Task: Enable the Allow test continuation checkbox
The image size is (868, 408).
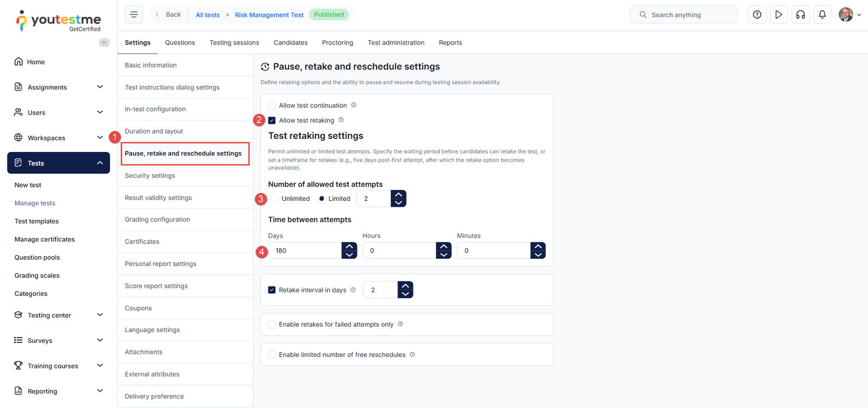Action: click(272, 106)
